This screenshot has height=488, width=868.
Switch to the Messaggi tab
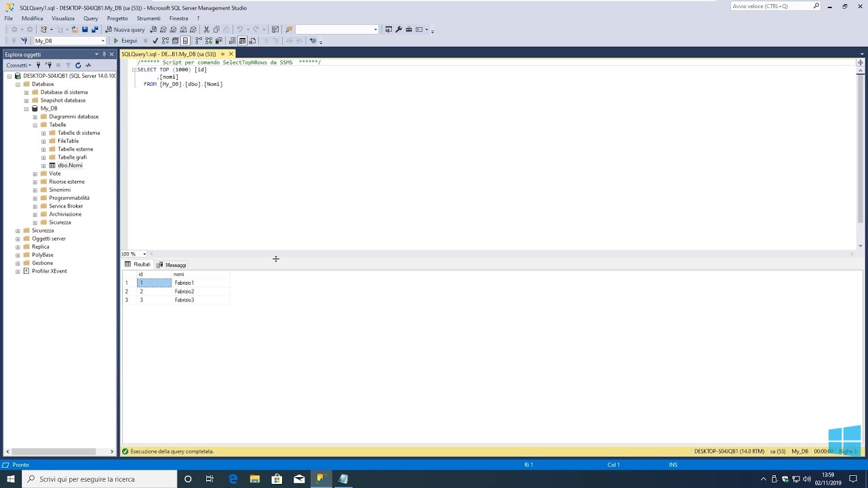pyautogui.click(x=172, y=265)
